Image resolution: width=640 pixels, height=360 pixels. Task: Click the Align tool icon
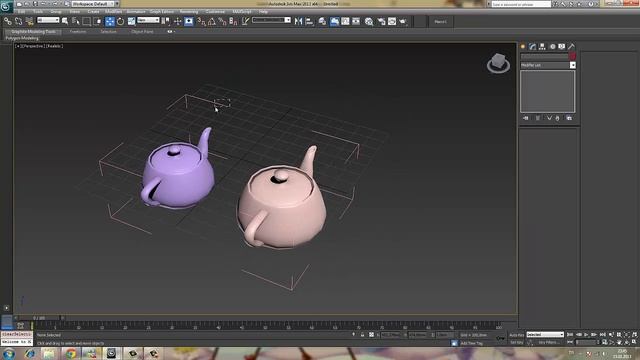(309, 21)
